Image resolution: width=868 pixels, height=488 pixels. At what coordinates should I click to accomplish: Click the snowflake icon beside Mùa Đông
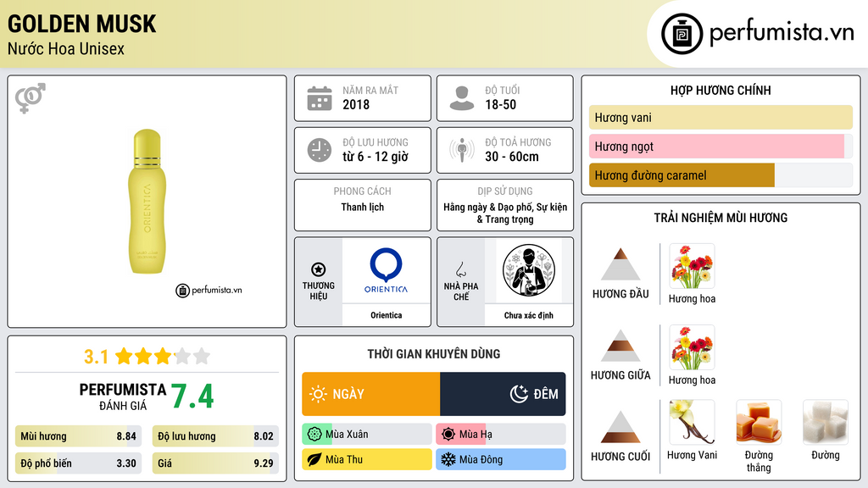click(x=448, y=459)
